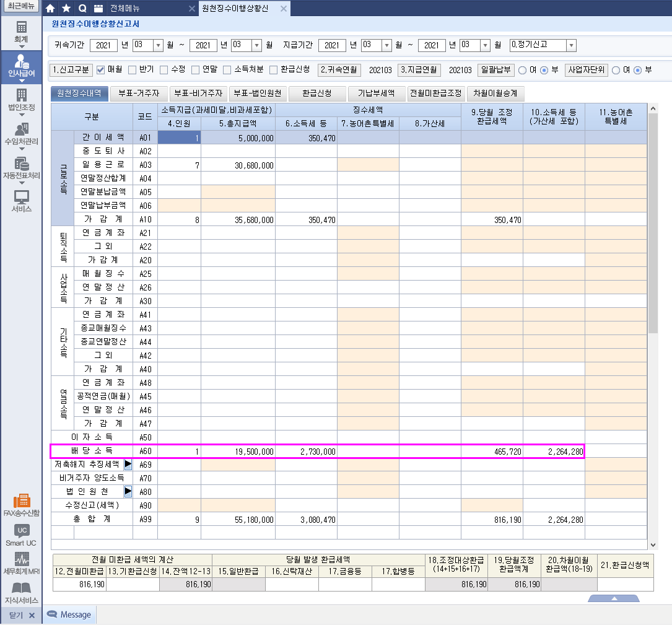Expand 귀속기간 start month dropdown
The image size is (672, 625).
click(157, 45)
